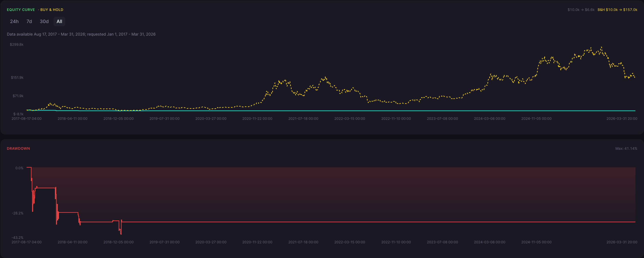
Task: Click the EQUITY CURVE legend label
Action: [x=21, y=10]
